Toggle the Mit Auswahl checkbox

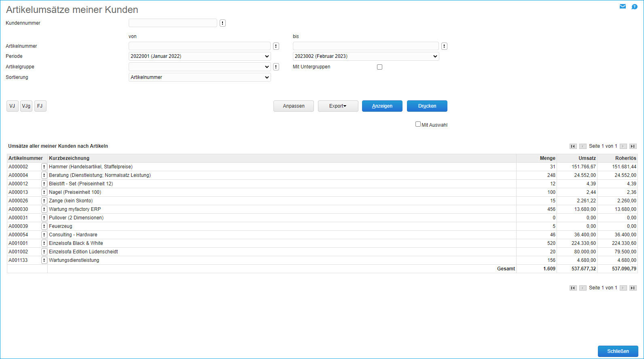click(x=418, y=124)
